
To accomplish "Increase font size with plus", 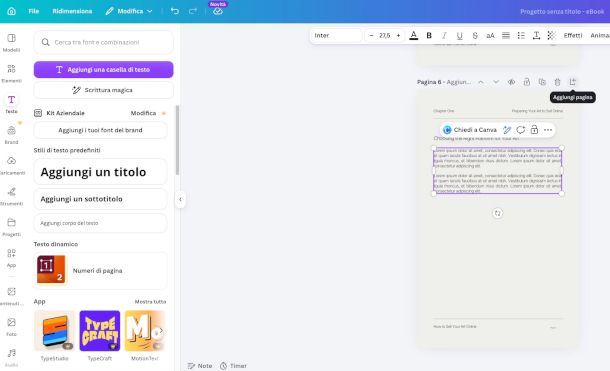I will [x=398, y=35].
